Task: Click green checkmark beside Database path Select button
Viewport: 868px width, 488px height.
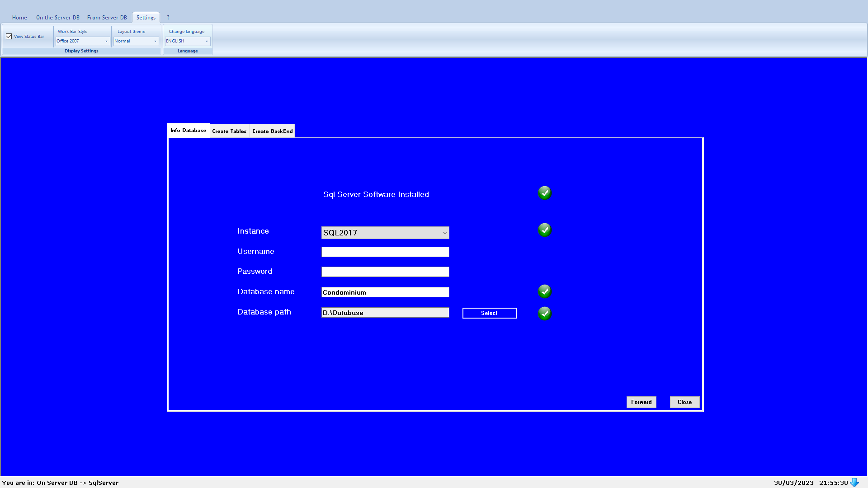Action: (x=544, y=313)
